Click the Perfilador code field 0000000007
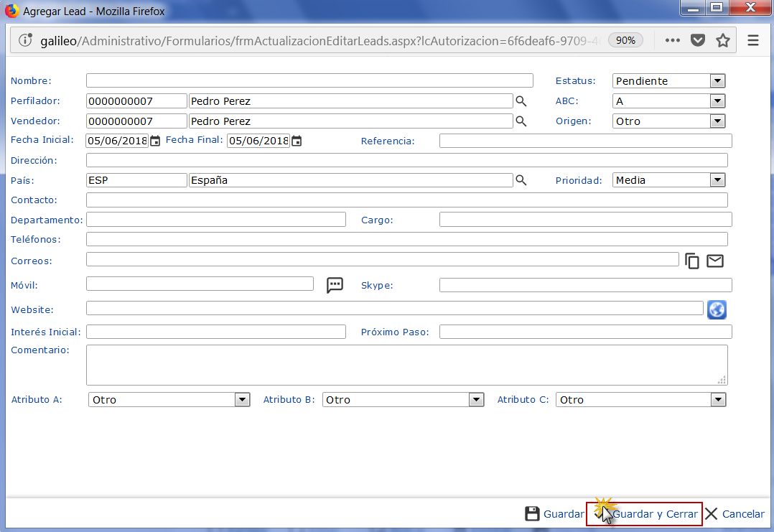Screen dimensions: 774x532 tap(136, 101)
